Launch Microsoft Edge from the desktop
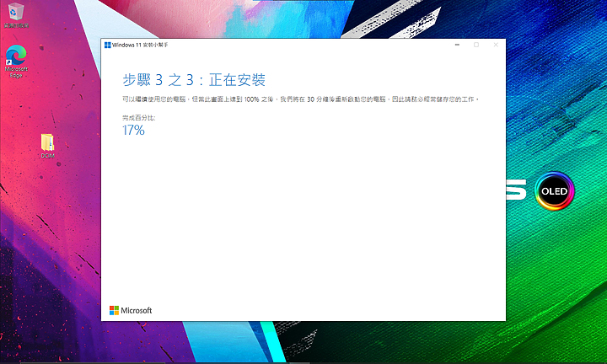 coord(16,62)
